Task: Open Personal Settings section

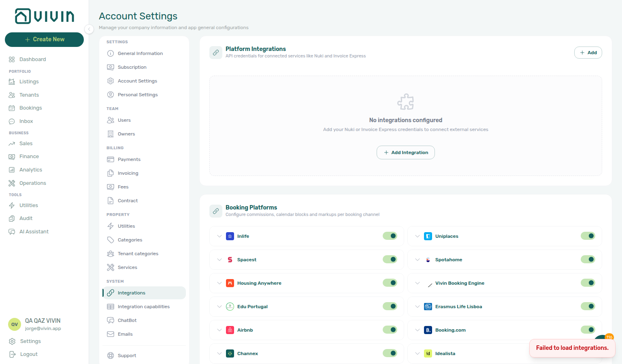Action: point(144,95)
